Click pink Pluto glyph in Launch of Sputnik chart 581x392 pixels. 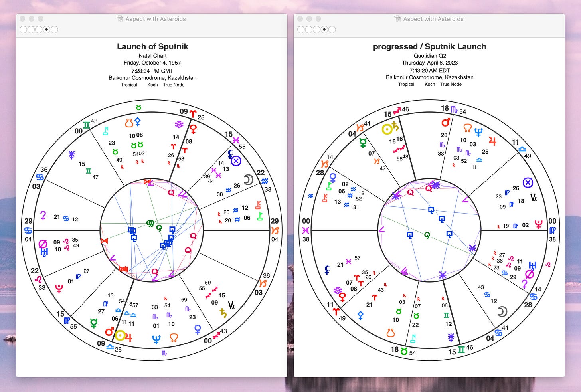point(59,288)
